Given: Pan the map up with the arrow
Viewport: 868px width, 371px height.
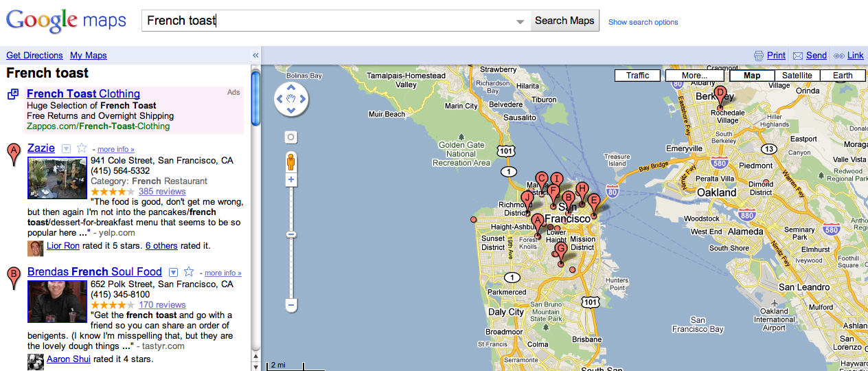Looking at the screenshot, I should tap(291, 87).
